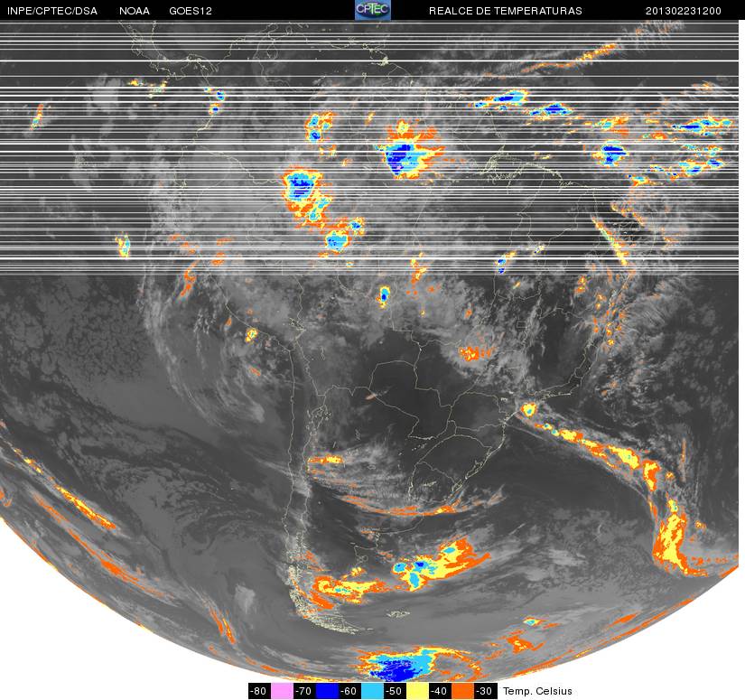The image size is (745, 700).
Task: Click the 201302231200 timestamp
Action: click(x=684, y=11)
